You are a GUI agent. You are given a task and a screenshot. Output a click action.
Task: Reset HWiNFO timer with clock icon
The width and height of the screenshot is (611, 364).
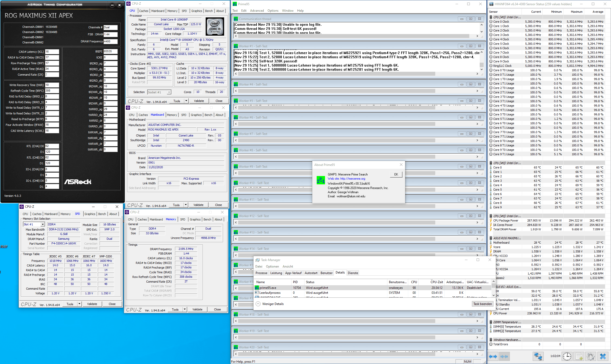pyautogui.click(x=567, y=356)
